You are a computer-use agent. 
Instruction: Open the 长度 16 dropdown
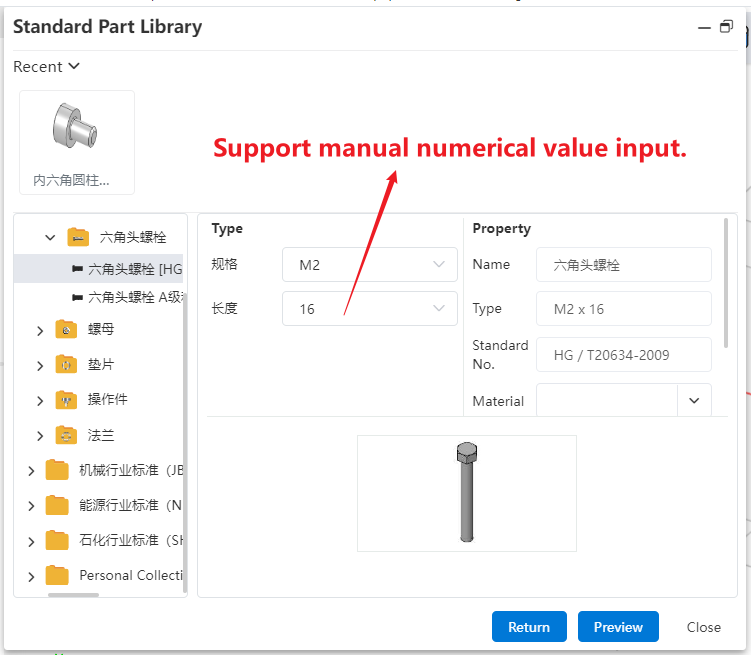[x=369, y=309]
